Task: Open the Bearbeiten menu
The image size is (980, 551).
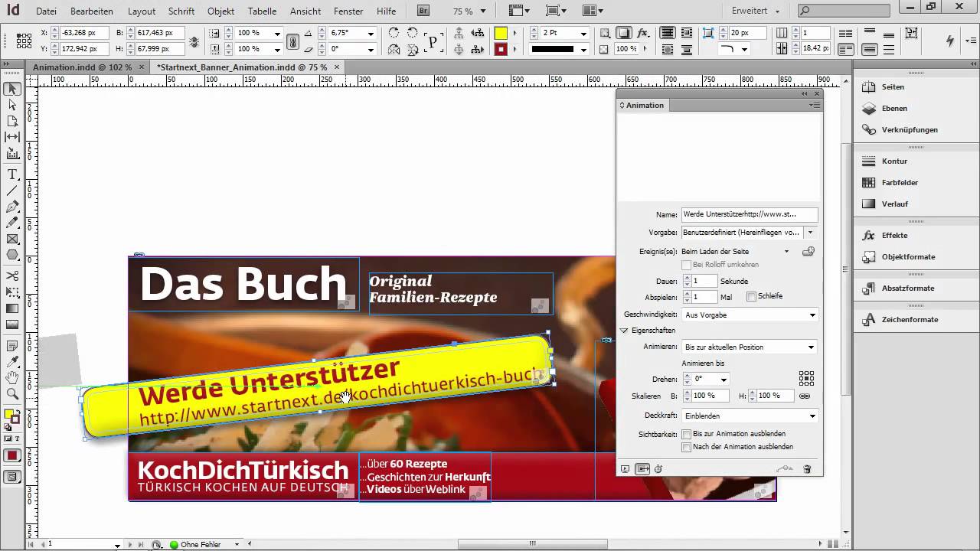Action: click(92, 11)
